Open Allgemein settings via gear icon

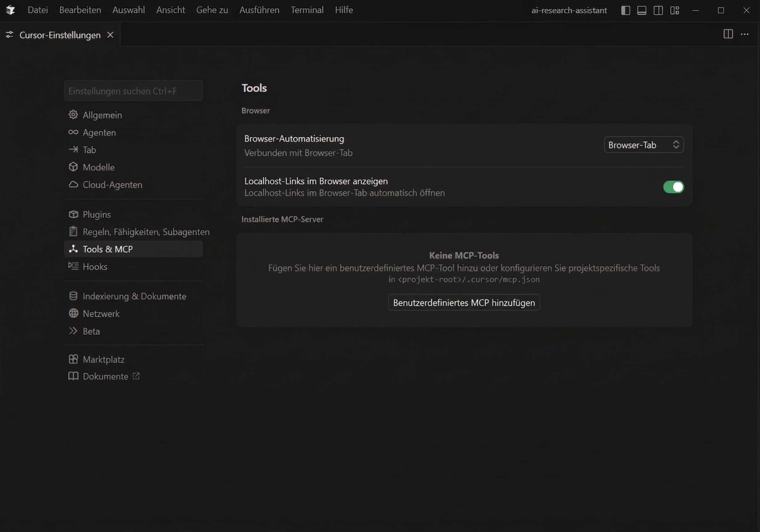[73, 115]
